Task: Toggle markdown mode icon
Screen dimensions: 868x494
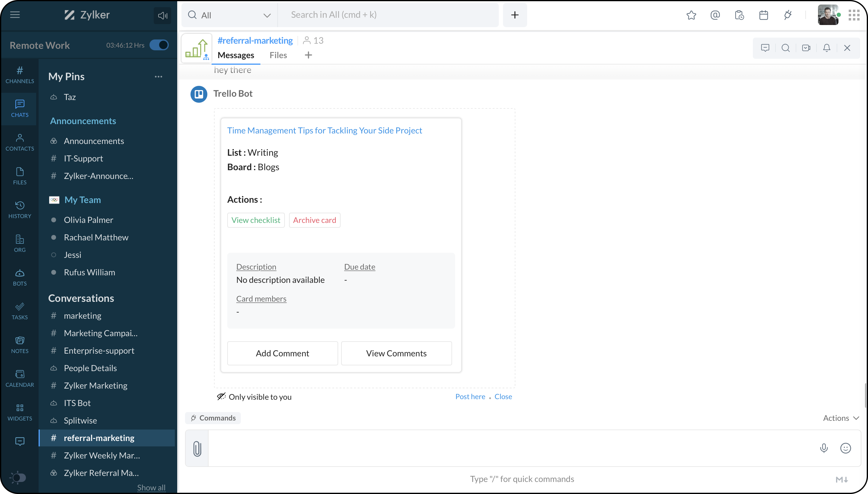Action: click(842, 480)
